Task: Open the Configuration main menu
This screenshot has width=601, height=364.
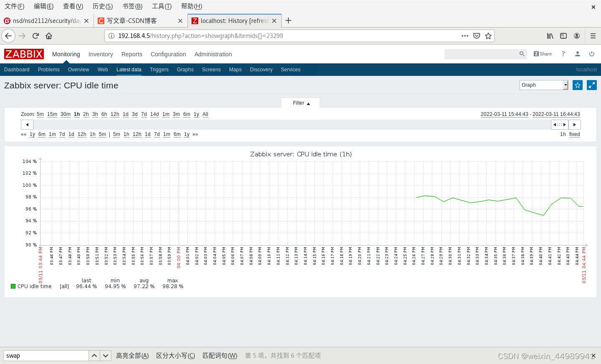Action: (x=168, y=54)
